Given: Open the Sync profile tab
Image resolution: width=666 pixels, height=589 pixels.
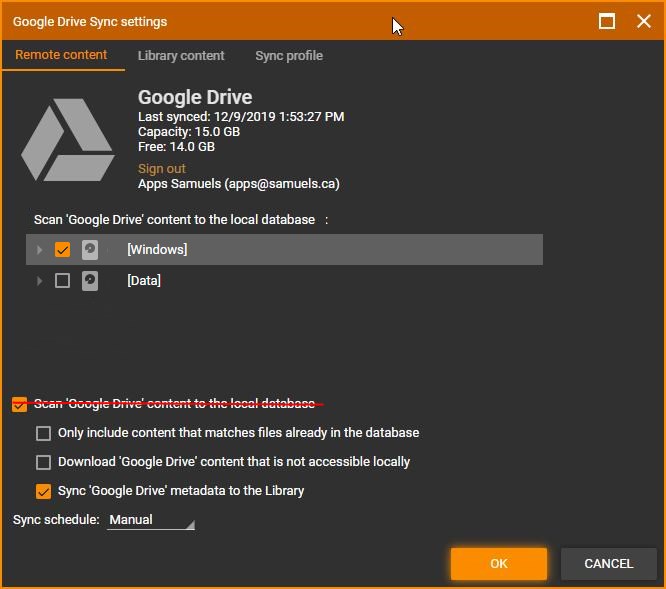Looking at the screenshot, I should click(x=289, y=56).
